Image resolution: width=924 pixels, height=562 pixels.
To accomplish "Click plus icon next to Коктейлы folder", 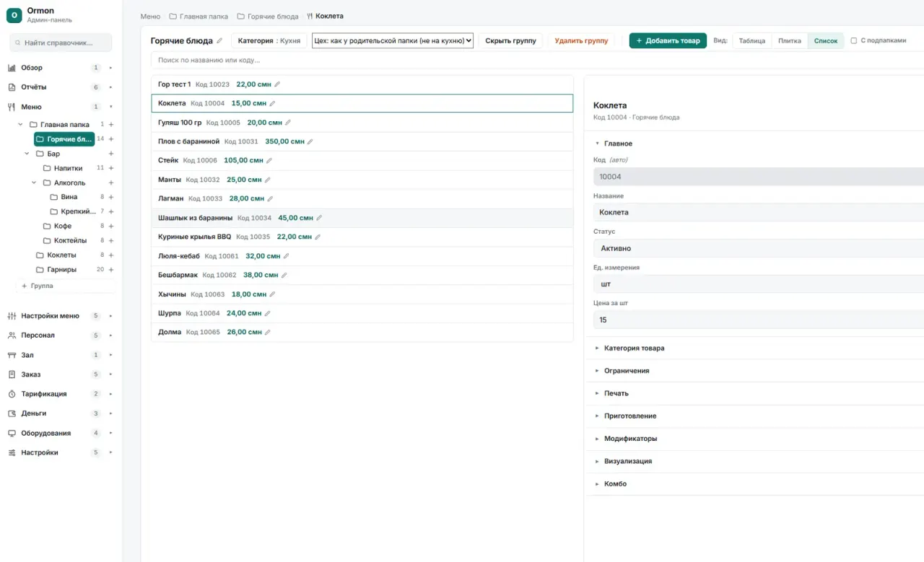I will click(111, 241).
